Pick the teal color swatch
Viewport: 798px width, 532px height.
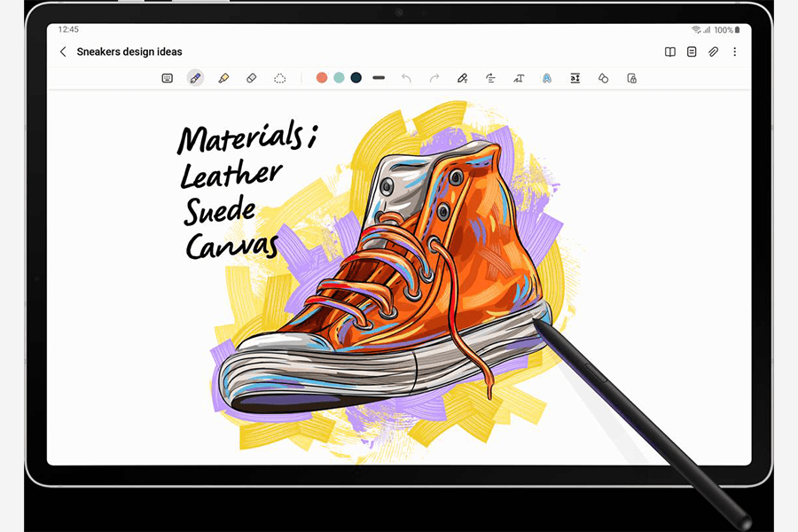[x=339, y=78]
